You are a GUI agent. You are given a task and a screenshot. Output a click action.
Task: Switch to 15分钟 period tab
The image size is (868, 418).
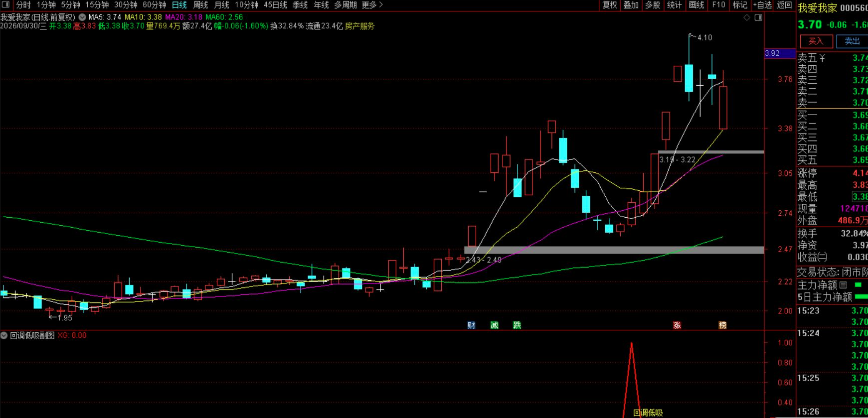click(97, 5)
